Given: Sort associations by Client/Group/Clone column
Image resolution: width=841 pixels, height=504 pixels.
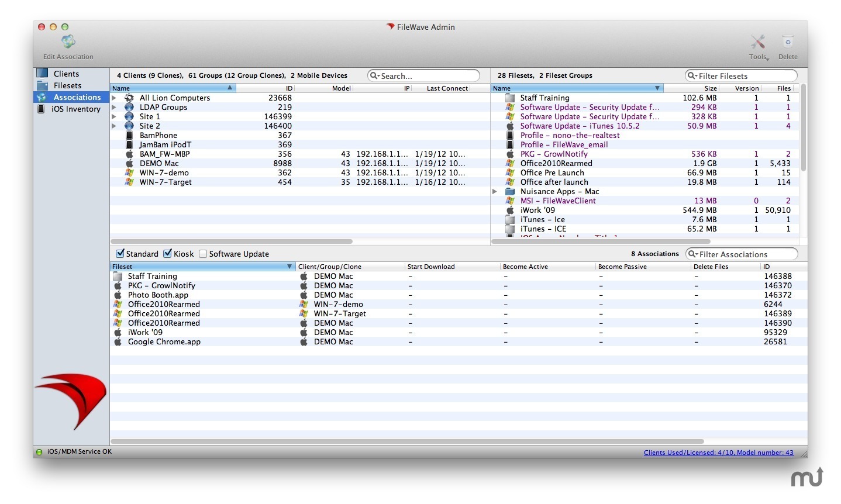Looking at the screenshot, I should (x=350, y=267).
